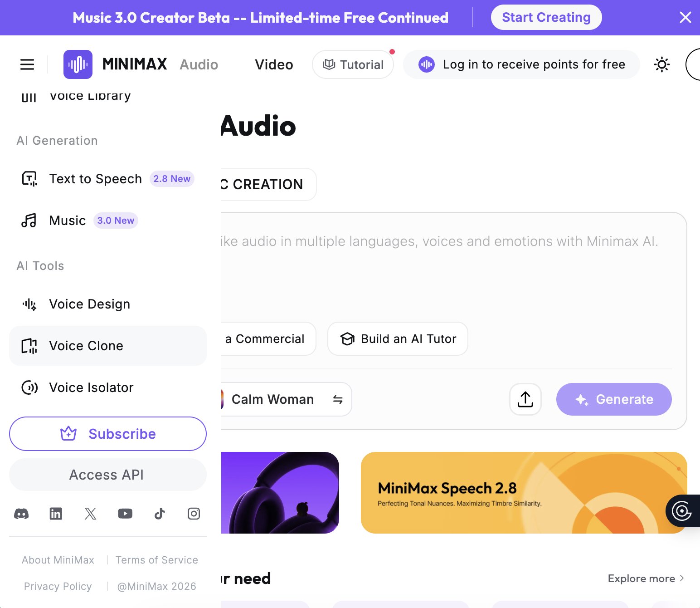700x608 pixels.
Task: Switch to the Audio tab
Action: [x=199, y=64]
